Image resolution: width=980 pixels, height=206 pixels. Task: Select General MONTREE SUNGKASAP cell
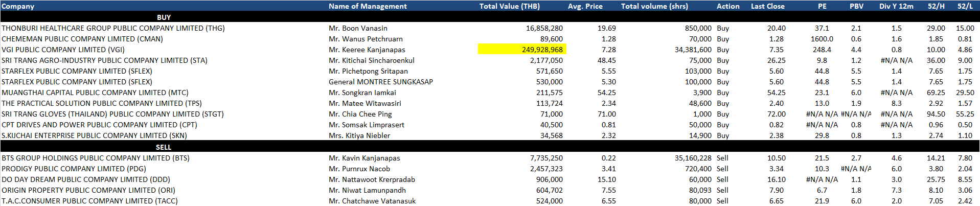coord(380,82)
